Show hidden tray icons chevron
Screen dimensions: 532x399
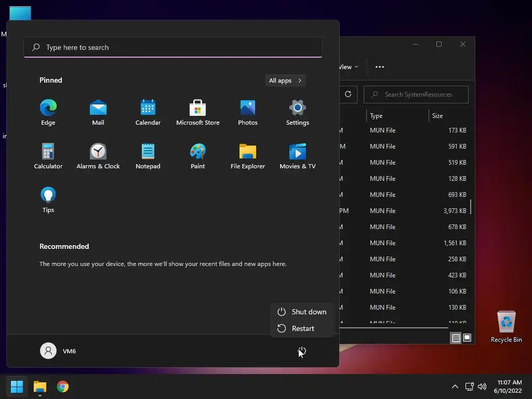coord(455,387)
